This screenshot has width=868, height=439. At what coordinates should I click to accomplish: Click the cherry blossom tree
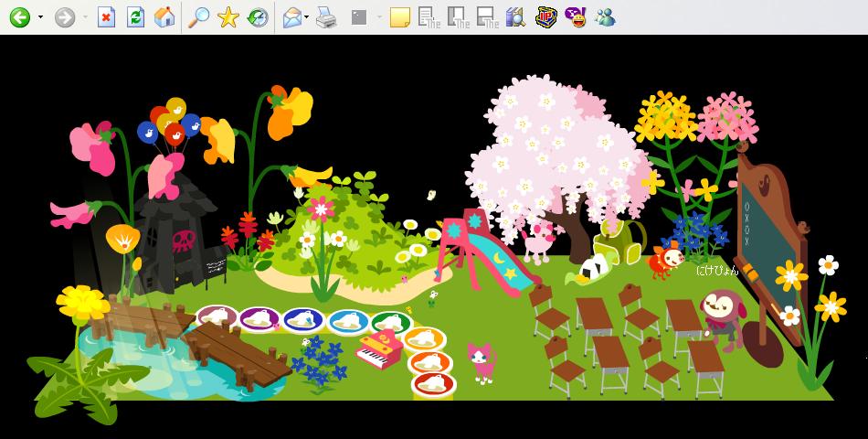(x=559, y=166)
